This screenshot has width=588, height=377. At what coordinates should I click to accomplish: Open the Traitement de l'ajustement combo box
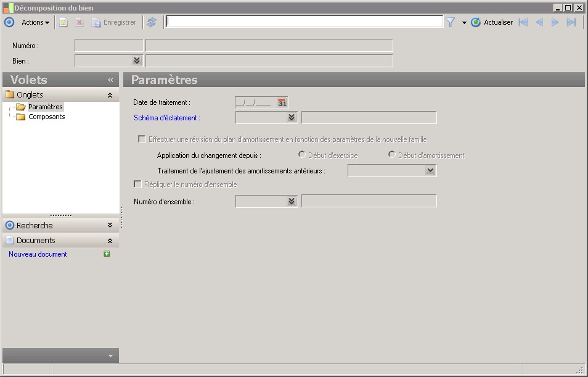pos(430,170)
